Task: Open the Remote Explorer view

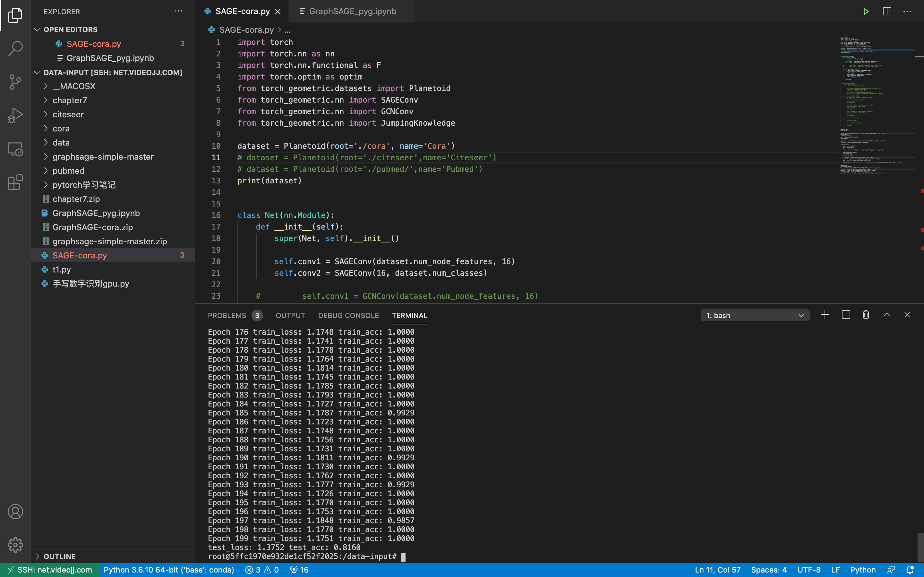Action: pos(15,149)
